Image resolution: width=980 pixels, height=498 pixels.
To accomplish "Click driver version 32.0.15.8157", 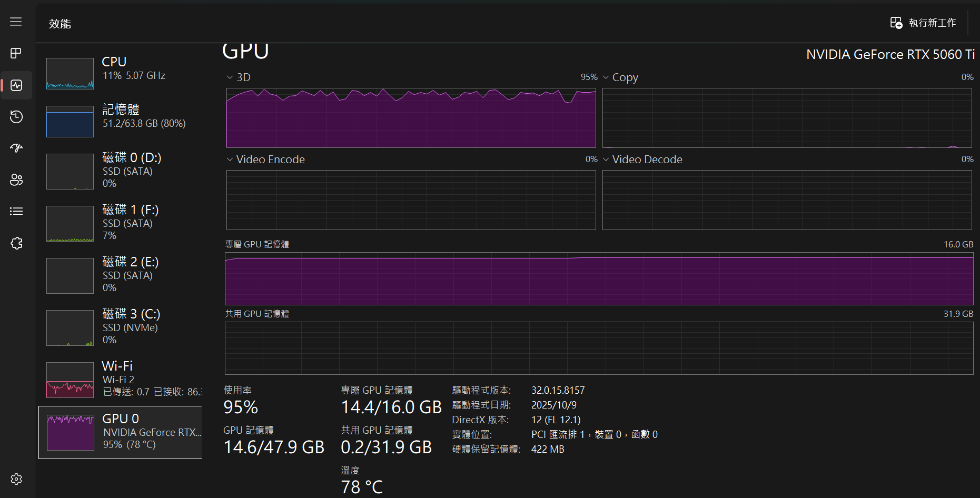I will pyautogui.click(x=558, y=390).
